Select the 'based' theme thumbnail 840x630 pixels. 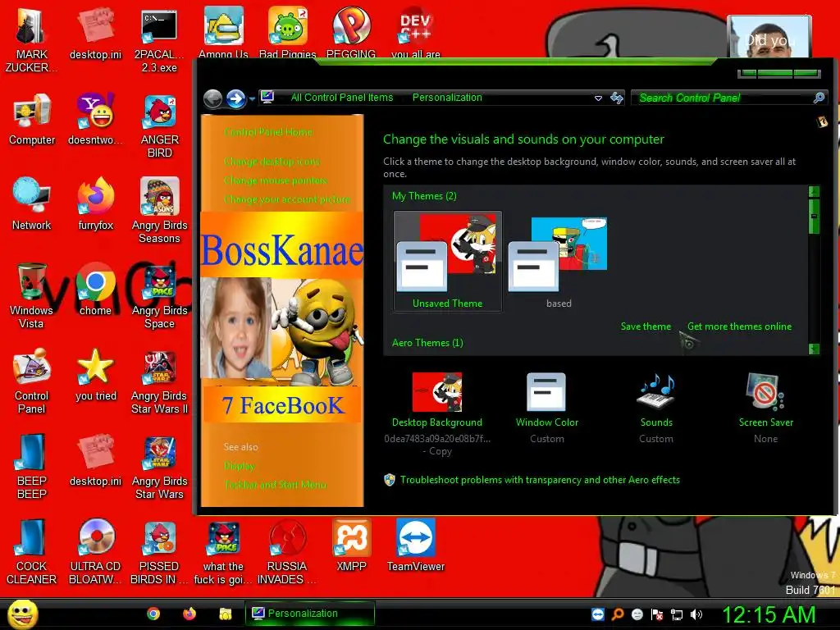(558, 262)
